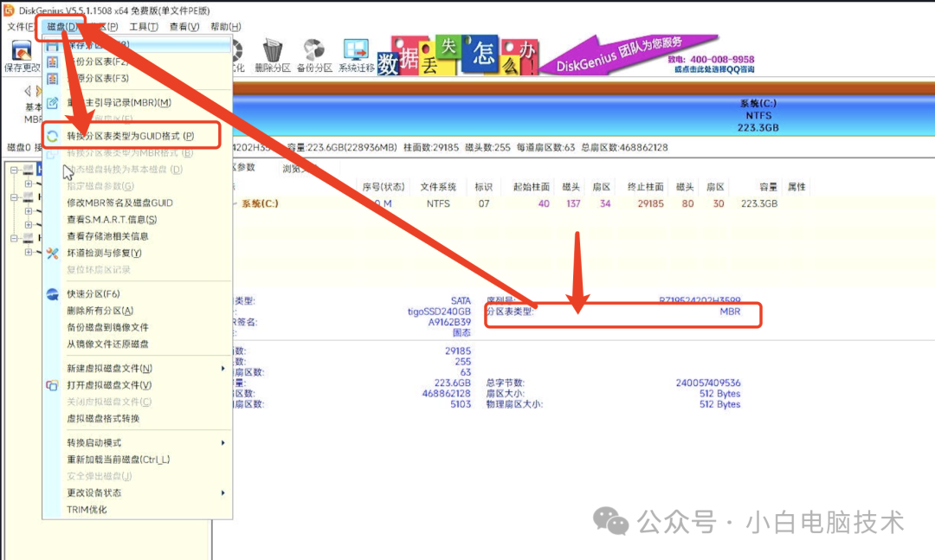Expand the 转换启动模式 submenu arrow

223,443
